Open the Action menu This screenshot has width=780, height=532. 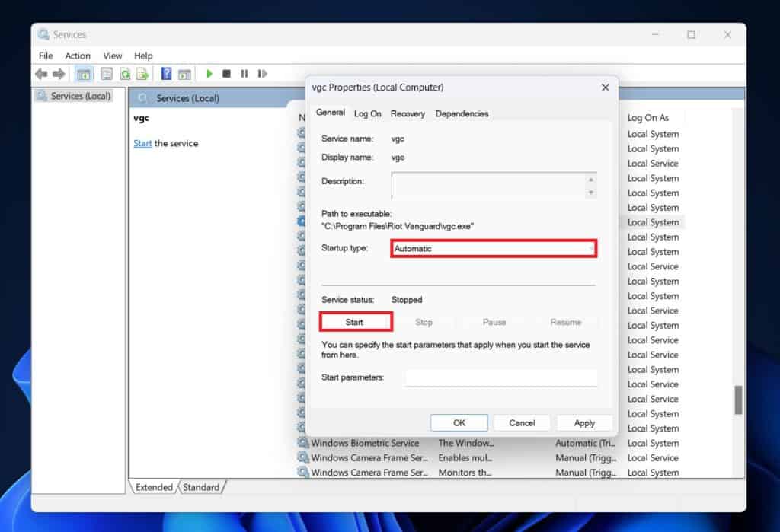pyautogui.click(x=78, y=56)
